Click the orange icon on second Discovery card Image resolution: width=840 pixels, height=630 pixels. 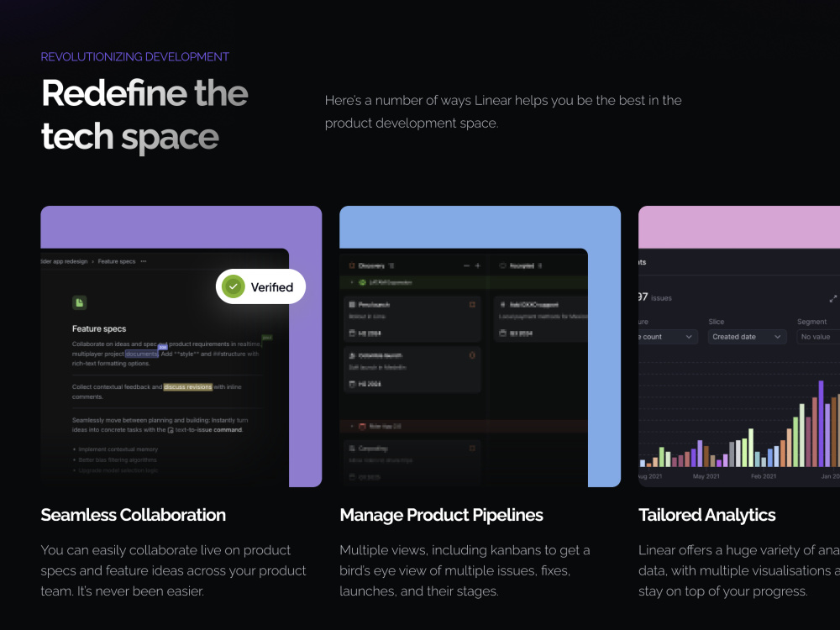point(472,355)
